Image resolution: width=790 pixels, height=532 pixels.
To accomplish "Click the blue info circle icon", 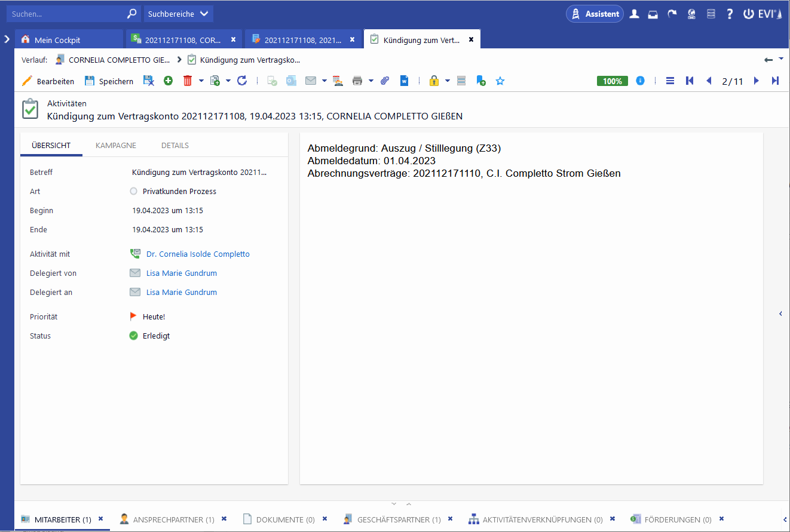I will (640, 81).
